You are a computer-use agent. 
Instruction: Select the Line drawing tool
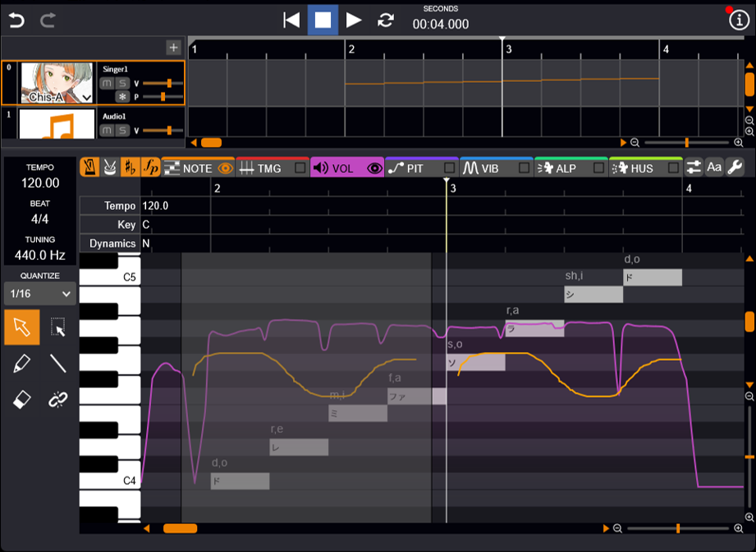click(x=57, y=363)
